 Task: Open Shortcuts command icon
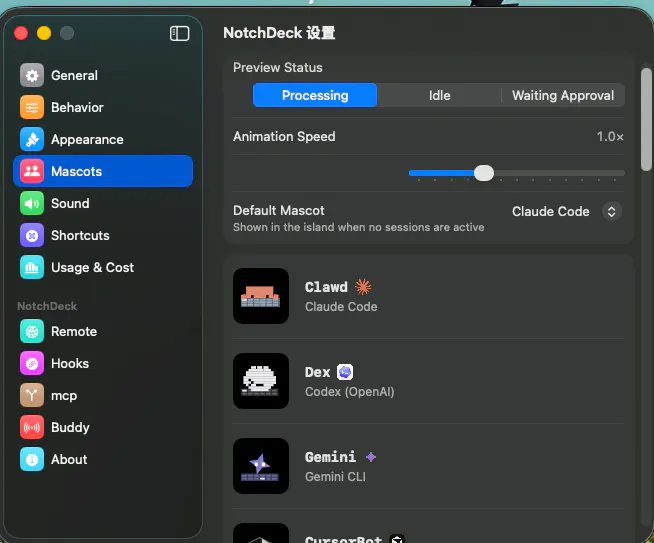pyautogui.click(x=32, y=235)
